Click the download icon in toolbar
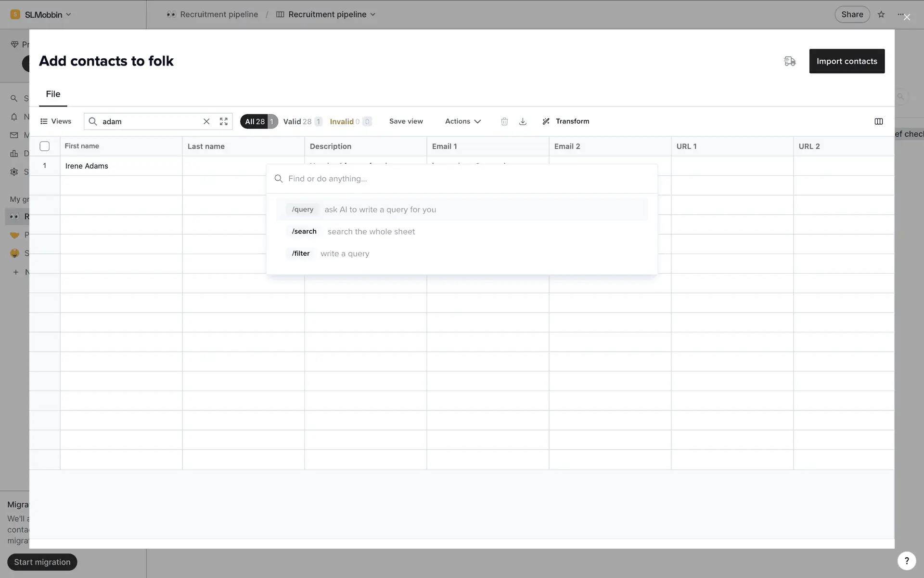This screenshot has width=924, height=578. [x=523, y=121]
